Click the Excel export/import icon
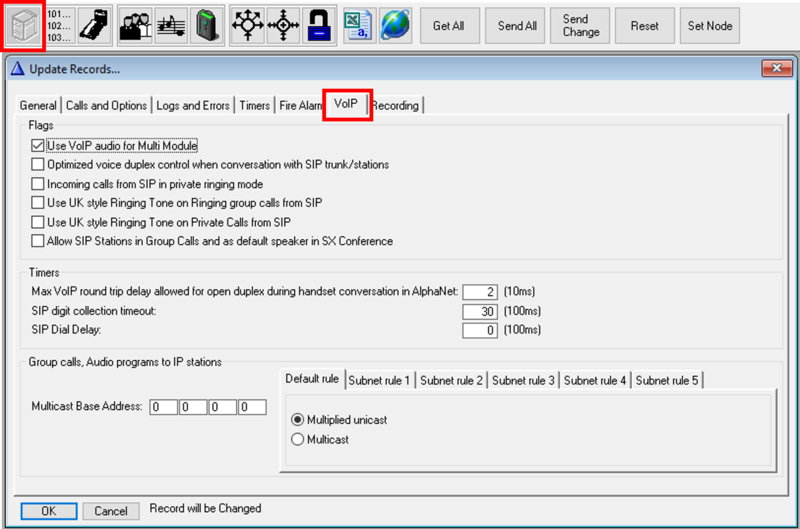 click(358, 26)
